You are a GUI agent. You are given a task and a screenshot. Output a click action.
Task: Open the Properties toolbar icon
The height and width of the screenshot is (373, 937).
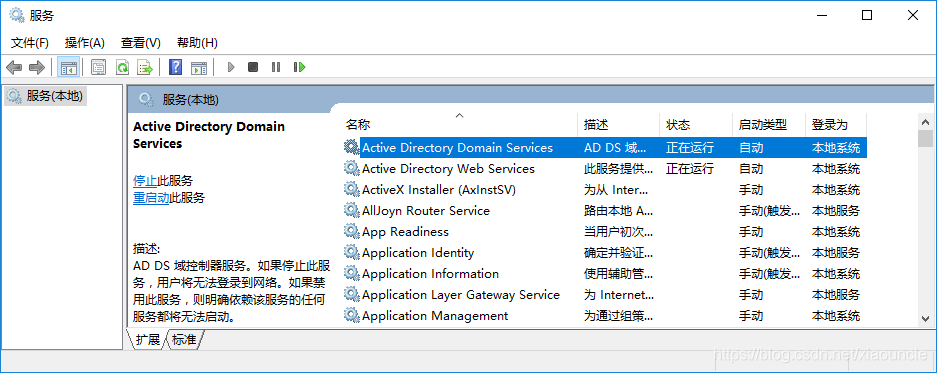(99, 68)
